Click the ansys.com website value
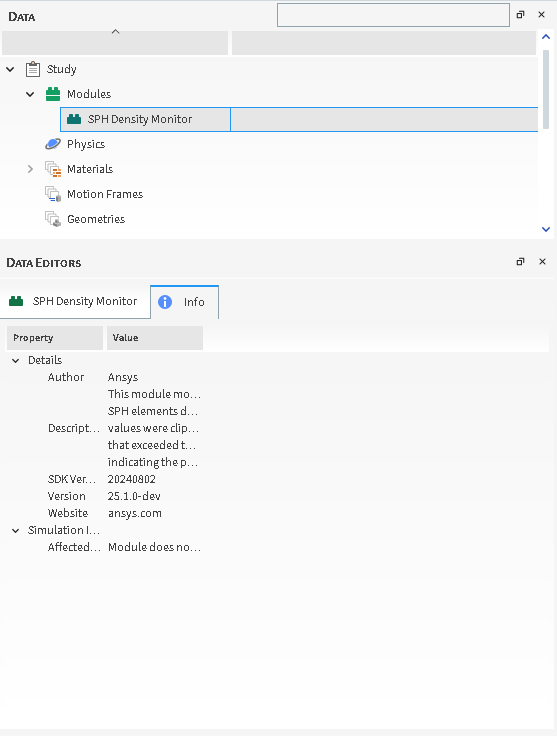 (135, 514)
